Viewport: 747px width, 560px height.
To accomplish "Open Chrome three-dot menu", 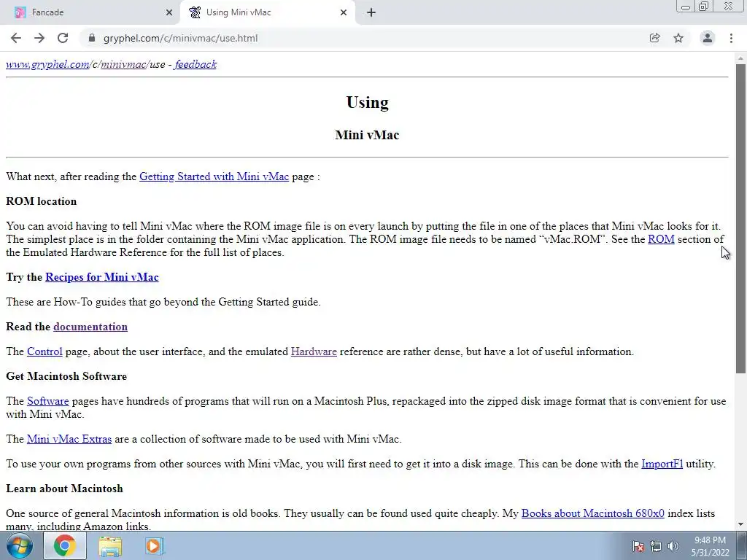I will click(731, 38).
